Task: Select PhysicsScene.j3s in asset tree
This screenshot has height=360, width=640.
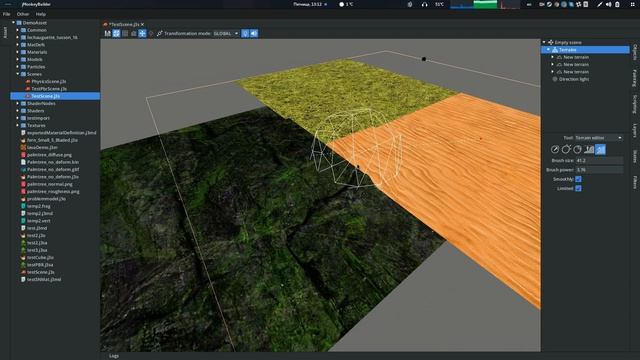Action: 46,82
